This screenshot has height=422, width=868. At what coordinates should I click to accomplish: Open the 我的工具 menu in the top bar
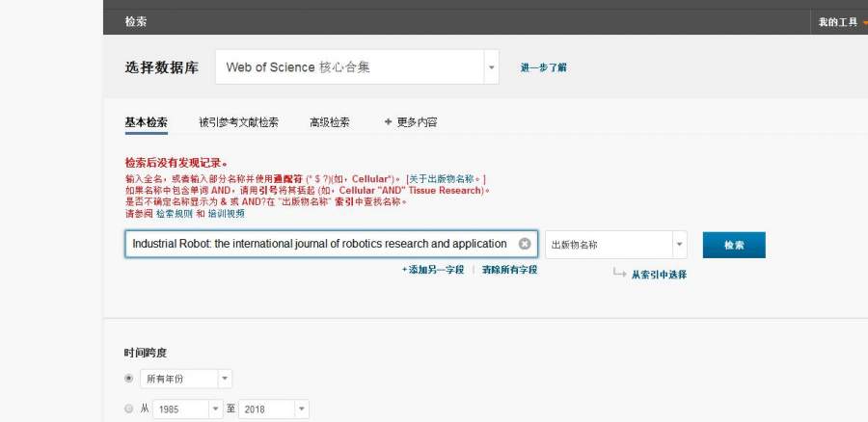coord(841,22)
